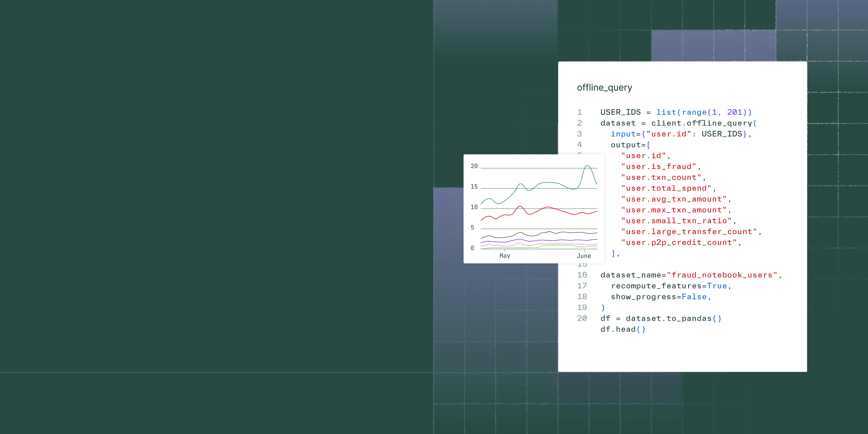Click the "user.small_txn_ratio" string

click(x=676, y=221)
